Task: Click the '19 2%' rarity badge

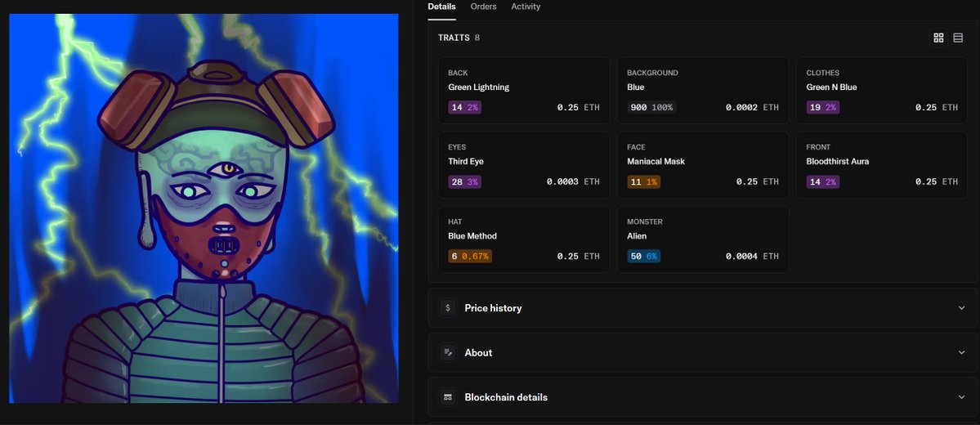Action: 822,108
